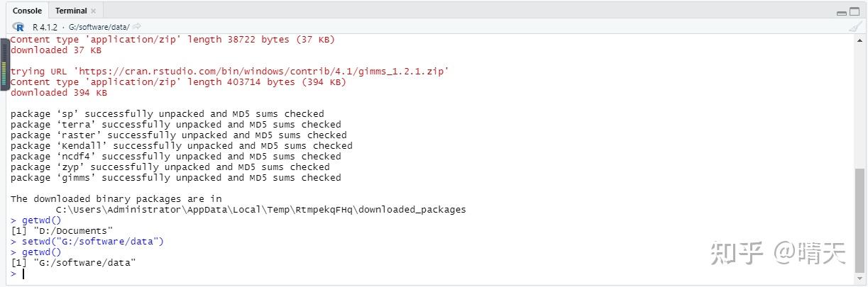Image resolution: width=868 pixels, height=287 pixels.
Task: Click the console vertical scrollbar thumb
Action: [859, 220]
